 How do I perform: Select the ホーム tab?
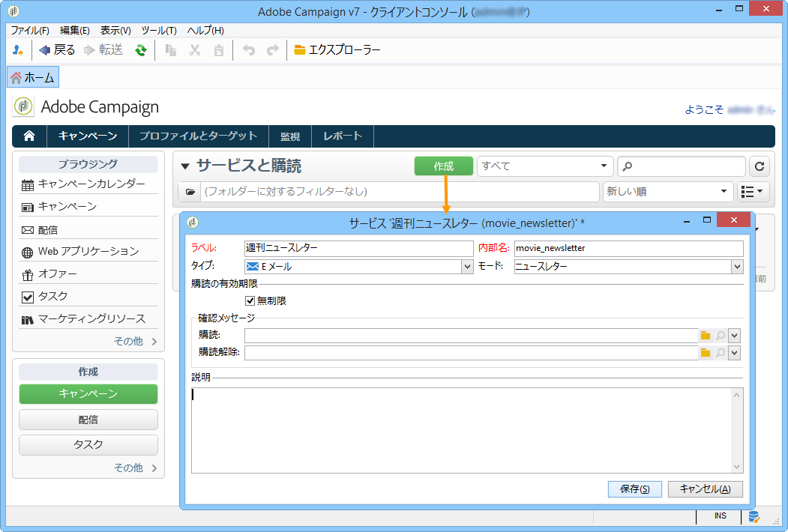coord(33,77)
